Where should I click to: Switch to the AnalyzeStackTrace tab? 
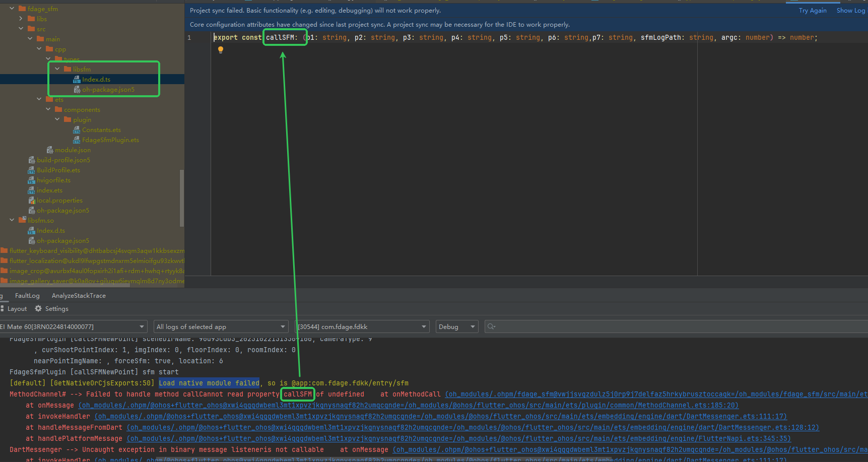(79, 295)
